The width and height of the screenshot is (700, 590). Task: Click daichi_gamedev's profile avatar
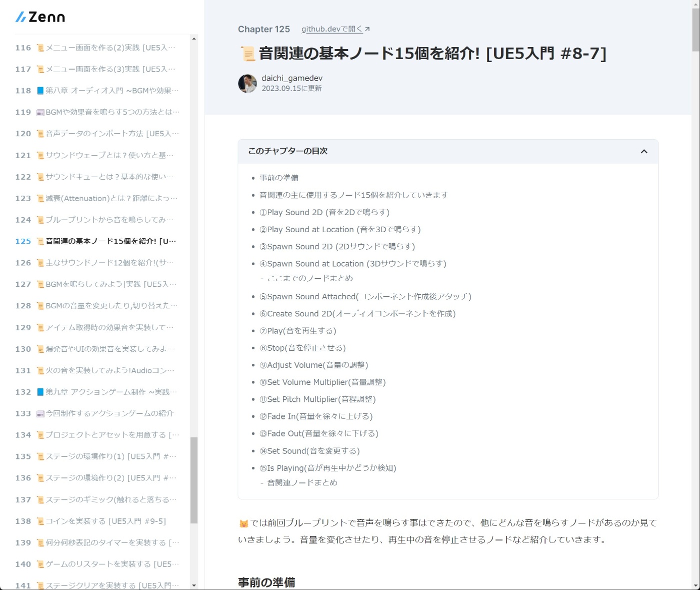point(247,83)
